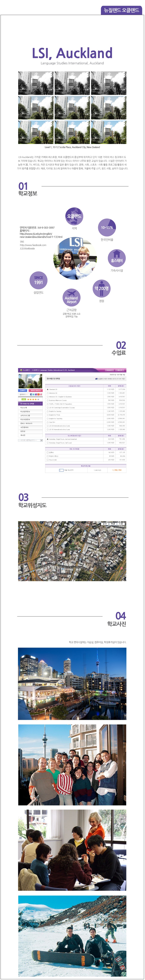Select Business Afternoon Course radio
This screenshot has width=145, height=980.
click(x=48, y=400)
